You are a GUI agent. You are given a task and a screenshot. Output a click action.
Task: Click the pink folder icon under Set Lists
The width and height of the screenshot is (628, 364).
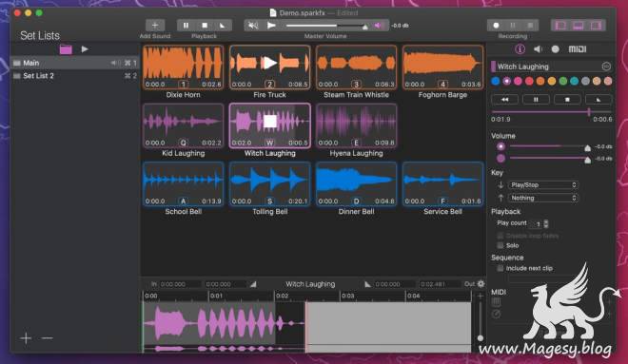pyautogui.click(x=66, y=49)
